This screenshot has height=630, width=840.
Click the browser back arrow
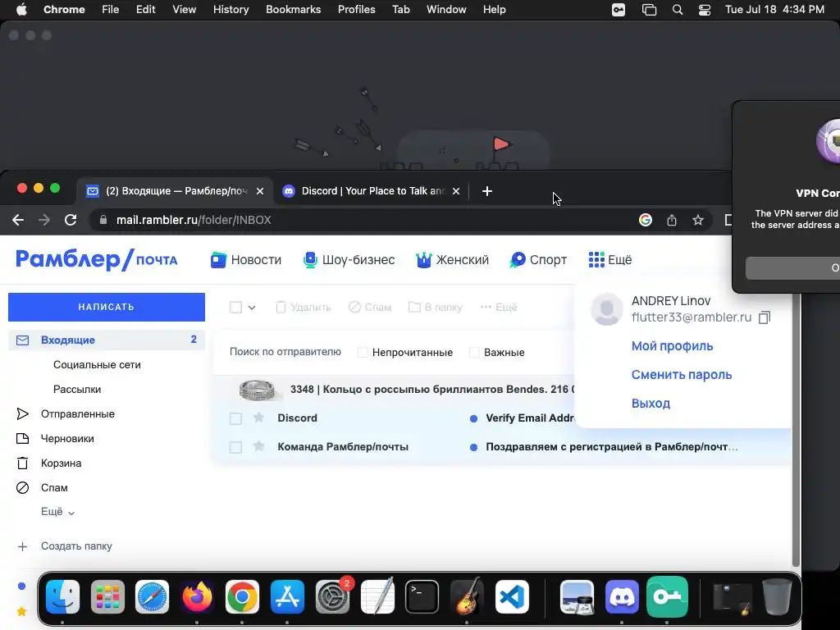(18, 220)
